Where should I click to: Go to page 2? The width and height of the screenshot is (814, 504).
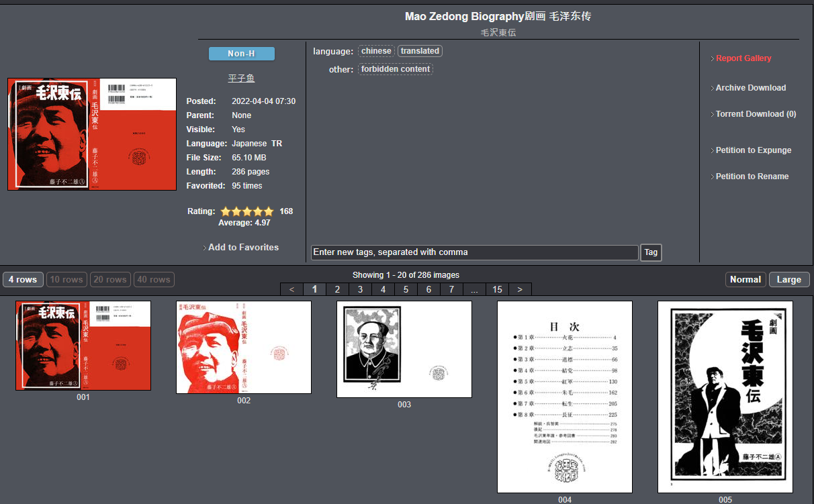337,289
